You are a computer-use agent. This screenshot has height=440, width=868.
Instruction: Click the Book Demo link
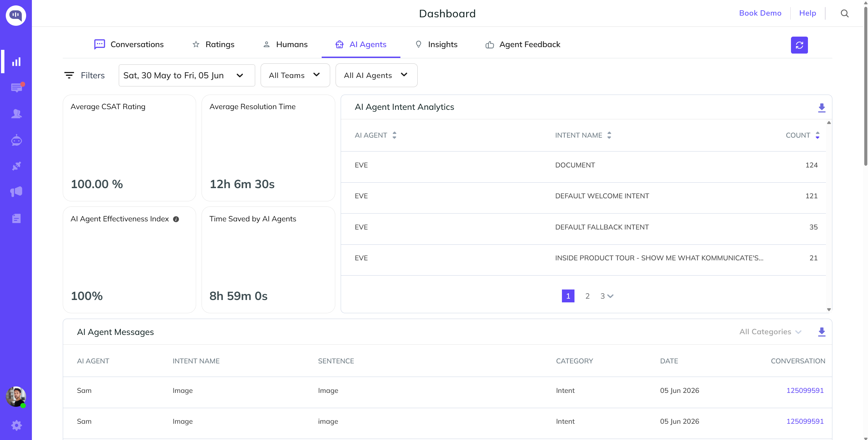tap(760, 13)
